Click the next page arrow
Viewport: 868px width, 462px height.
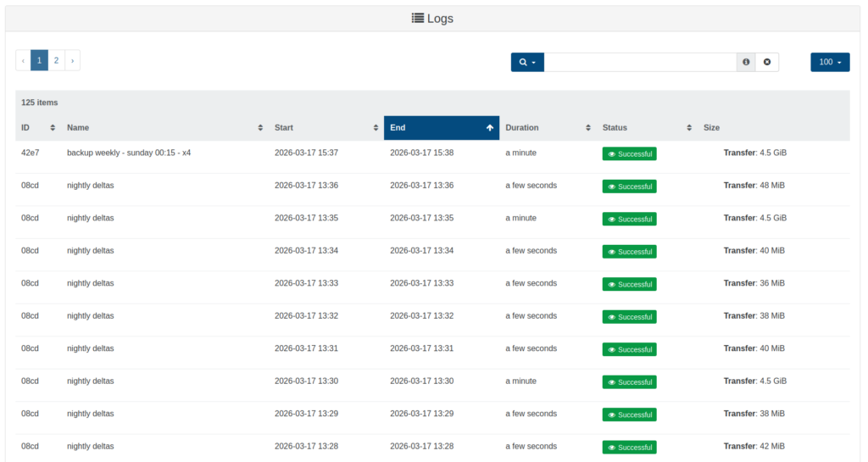73,60
